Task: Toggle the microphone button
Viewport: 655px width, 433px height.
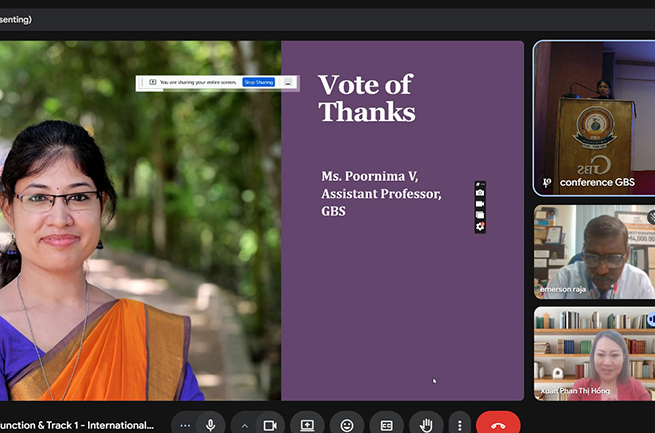Action: (211, 425)
